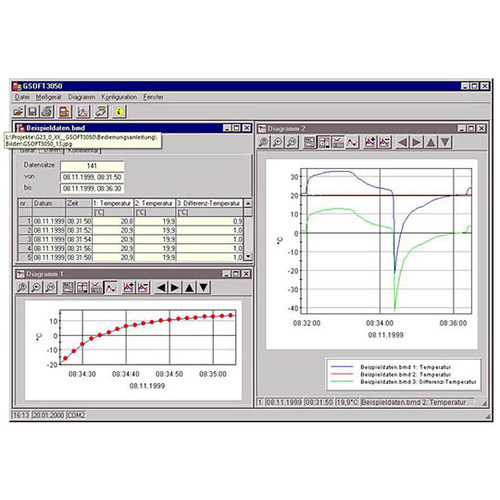
Task: Click remove-curve minus icon in Diagramm 2 toolbar
Action: pos(385,142)
